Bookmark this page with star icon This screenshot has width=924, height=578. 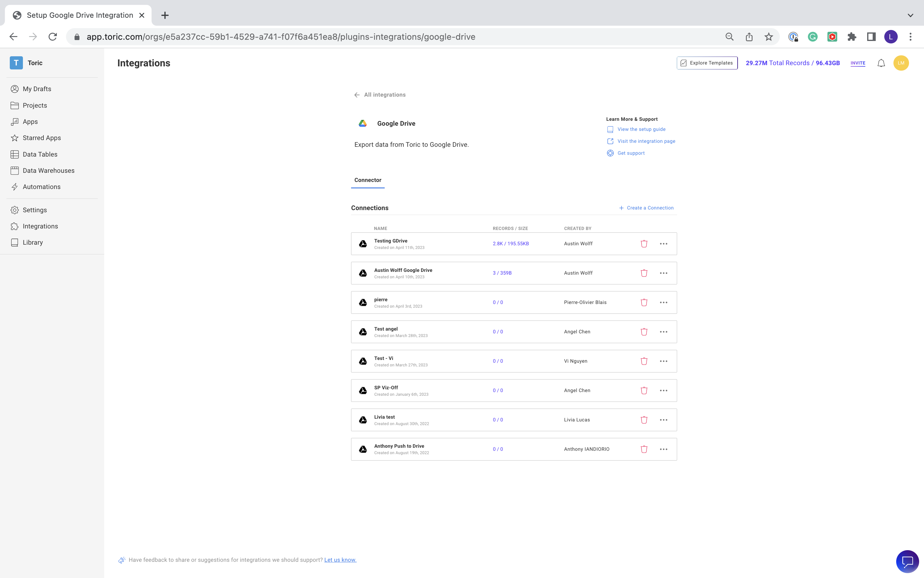tap(768, 37)
